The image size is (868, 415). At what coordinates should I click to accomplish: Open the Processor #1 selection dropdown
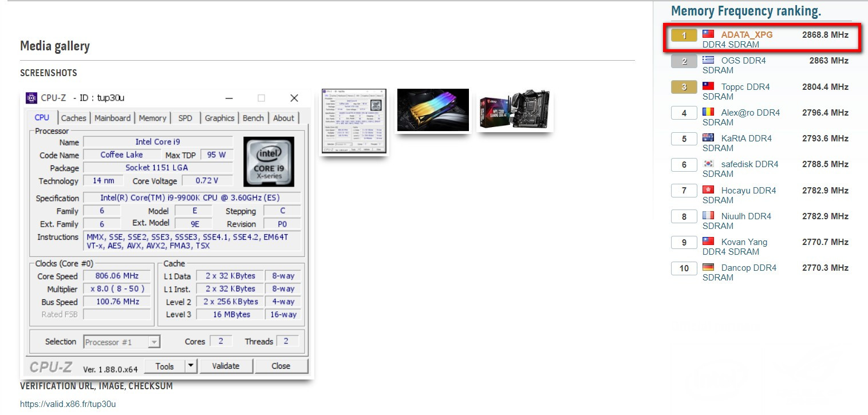coord(121,342)
